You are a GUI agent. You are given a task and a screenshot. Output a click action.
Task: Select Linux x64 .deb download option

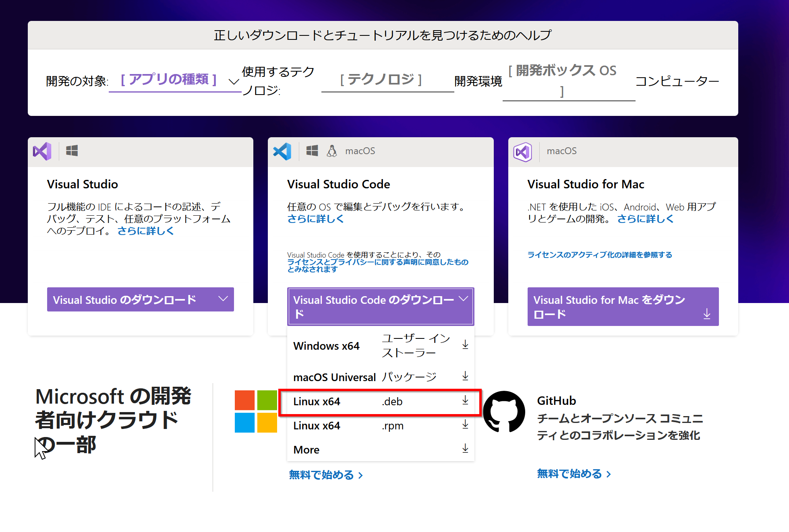pos(381,402)
